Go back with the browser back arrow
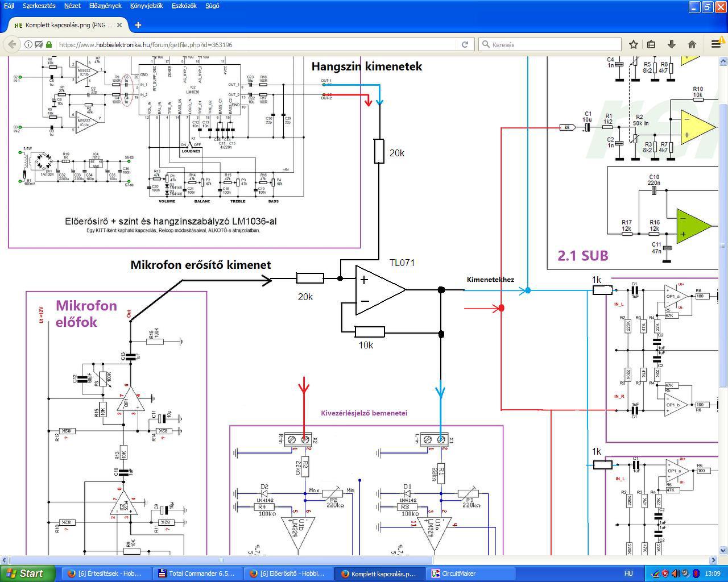This screenshot has height=582, width=728. (x=12, y=44)
